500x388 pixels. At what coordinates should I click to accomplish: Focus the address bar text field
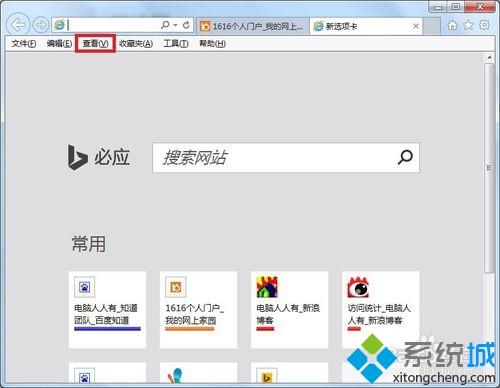pos(113,25)
